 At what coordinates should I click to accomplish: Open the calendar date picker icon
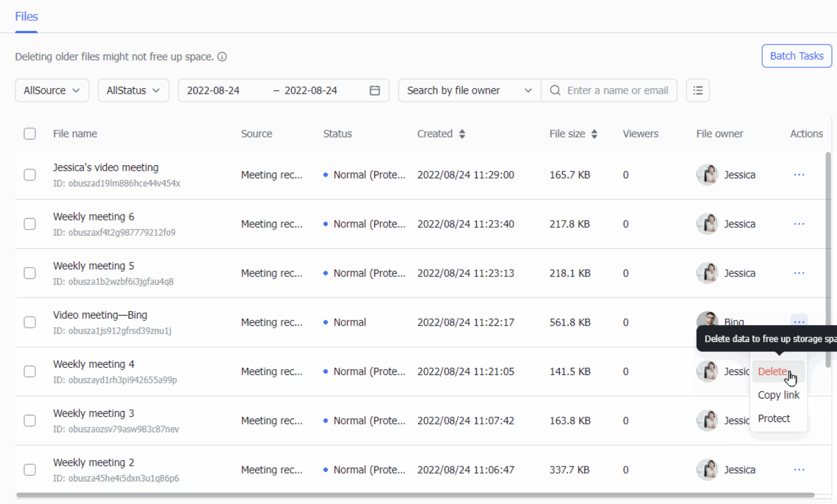(x=374, y=90)
